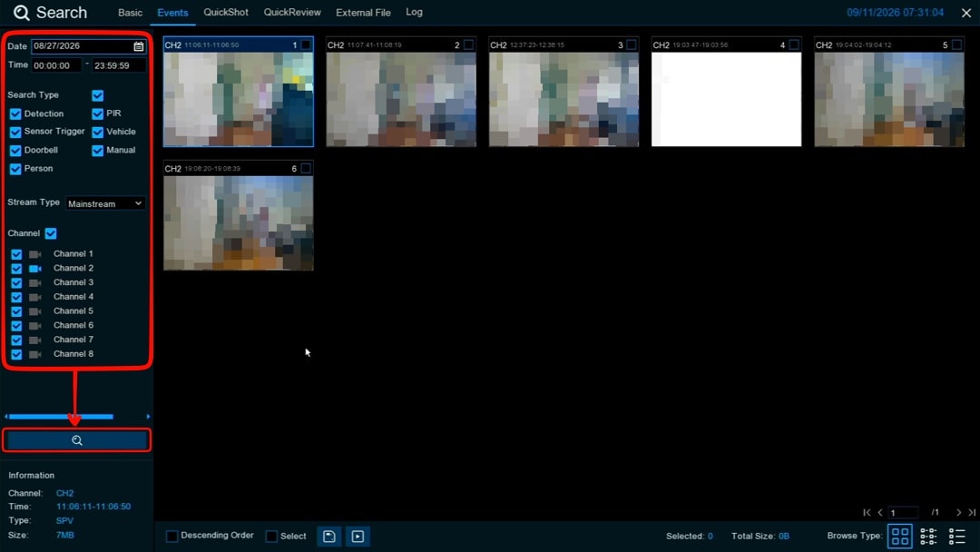
Task: Switch to small thumbnail list browse type
Action: tap(929, 537)
